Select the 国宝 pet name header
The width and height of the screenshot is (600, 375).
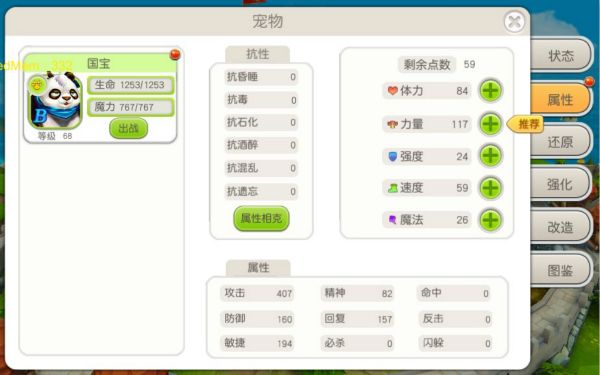100,63
